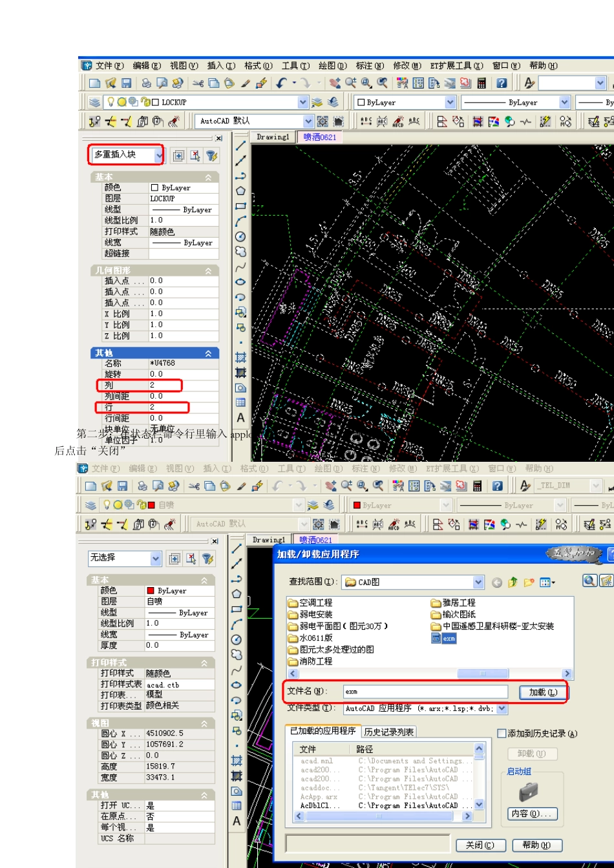This screenshot has width=614, height=868.
Task: Click Quick Select funnel beside 多重插入块
Action: click(x=211, y=156)
